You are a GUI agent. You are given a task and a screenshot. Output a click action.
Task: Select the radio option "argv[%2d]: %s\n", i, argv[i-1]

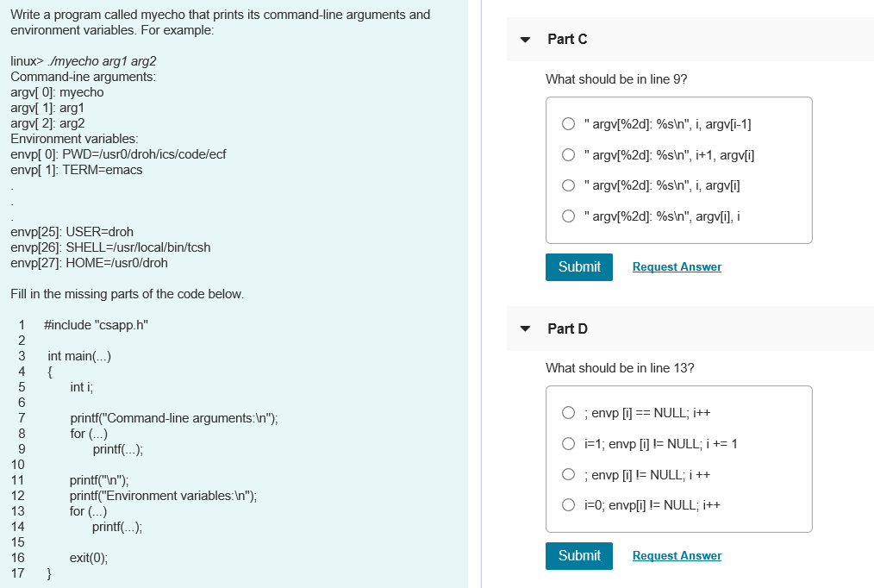click(568, 123)
